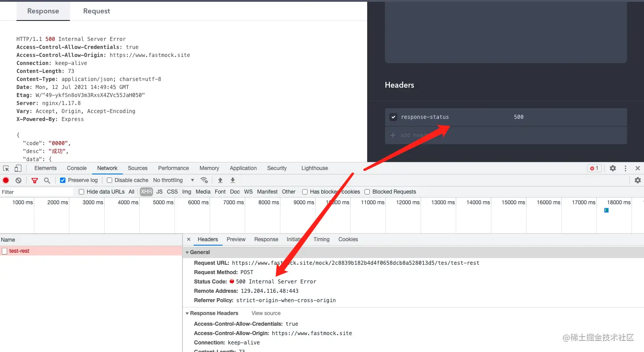Open the Console panel
Image resolution: width=644 pixels, height=352 pixels.
coord(77,168)
